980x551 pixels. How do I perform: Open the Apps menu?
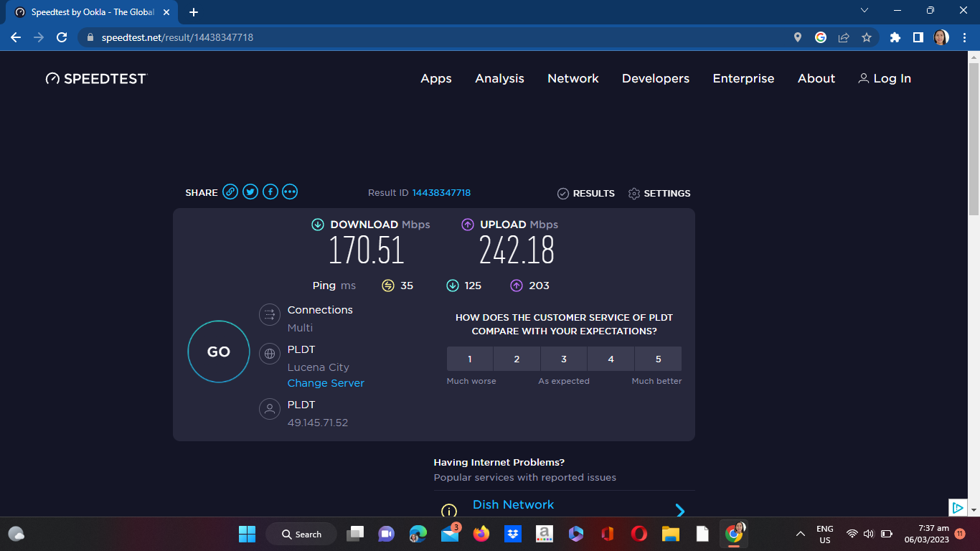(436, 79)
